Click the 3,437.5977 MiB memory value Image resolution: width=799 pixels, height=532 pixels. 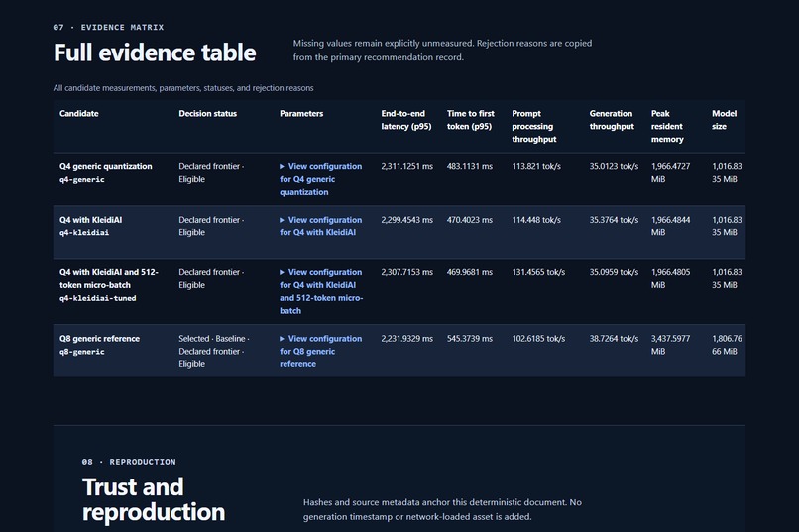[670, 345]
